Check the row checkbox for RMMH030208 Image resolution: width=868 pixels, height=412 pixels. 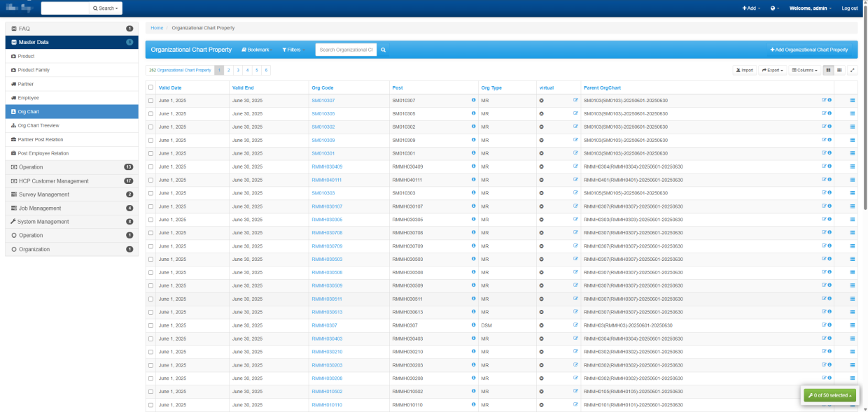click(x=150, y=378)
